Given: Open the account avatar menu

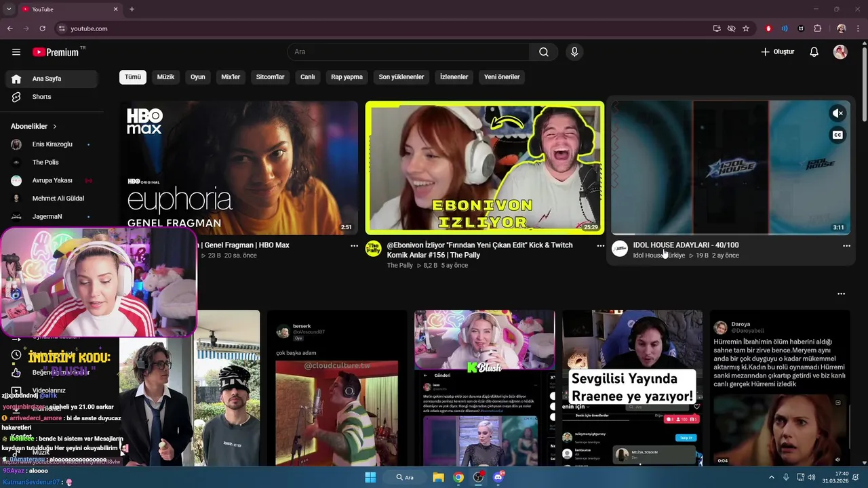Looking at the screenshot, I should [x=840, y=52].
